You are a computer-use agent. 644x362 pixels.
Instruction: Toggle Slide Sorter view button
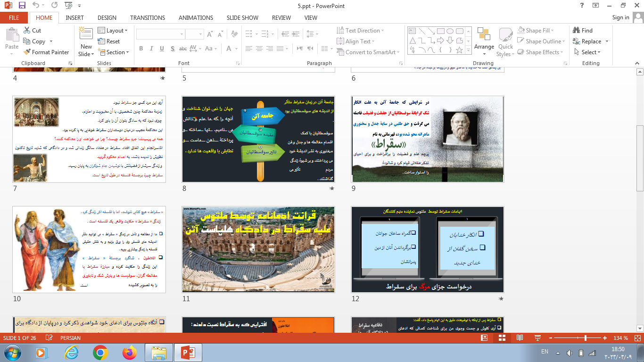(x=502, y=338)
